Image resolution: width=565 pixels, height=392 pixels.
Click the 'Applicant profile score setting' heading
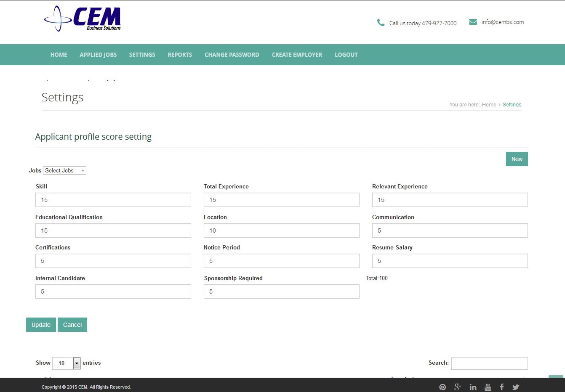point(93,137)
